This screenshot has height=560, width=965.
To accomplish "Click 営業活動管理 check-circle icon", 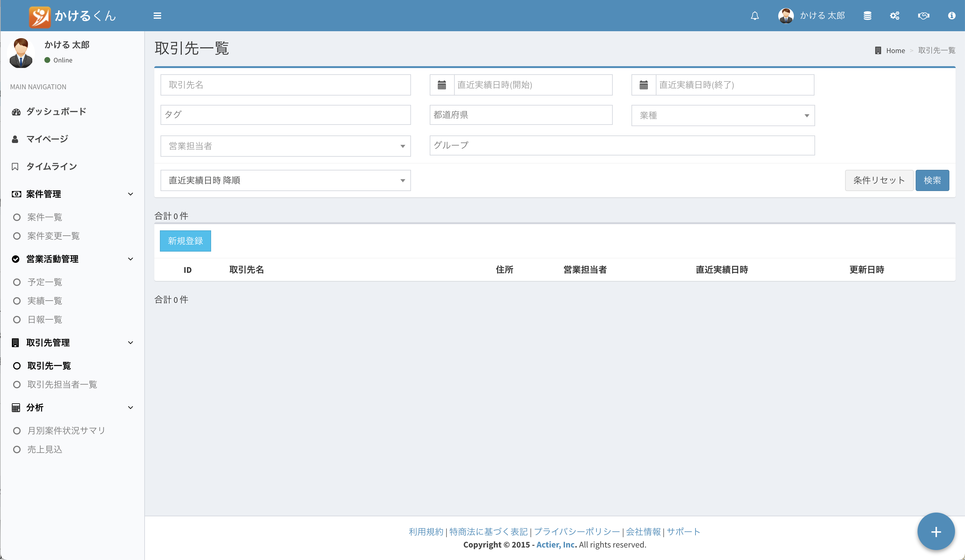I will [15, 259].
